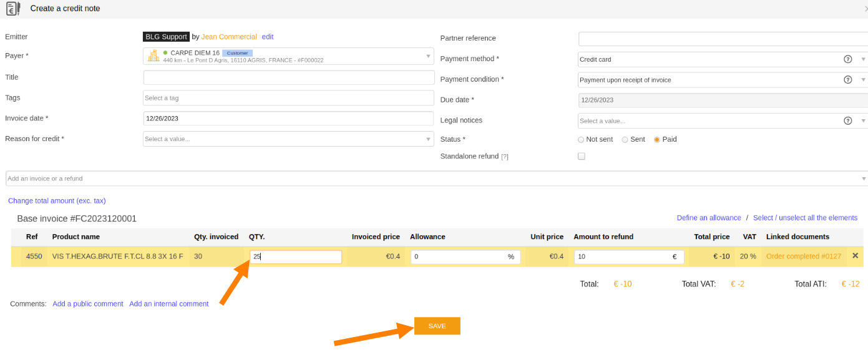Click the Payment condition help question icon
The width and height of the screenshot is (868, 352).
click(x=847, y=80)
